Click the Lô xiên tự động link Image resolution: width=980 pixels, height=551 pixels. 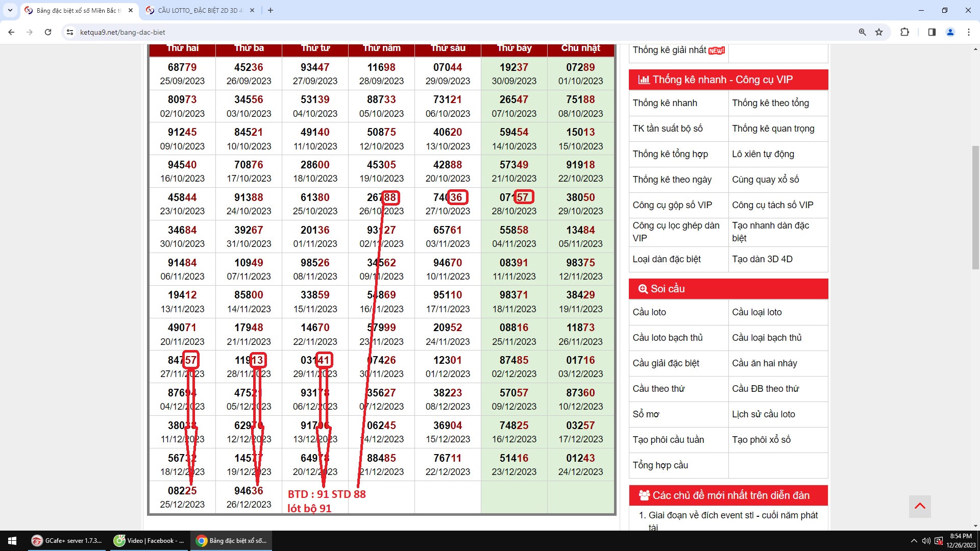[763, 154]
